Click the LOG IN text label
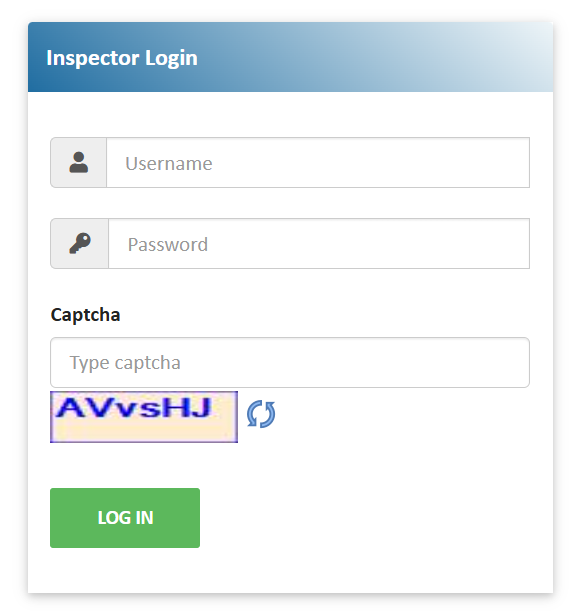The height and width of the screenshot is (611, 578). pyautogui.click(x=125, y=518)
